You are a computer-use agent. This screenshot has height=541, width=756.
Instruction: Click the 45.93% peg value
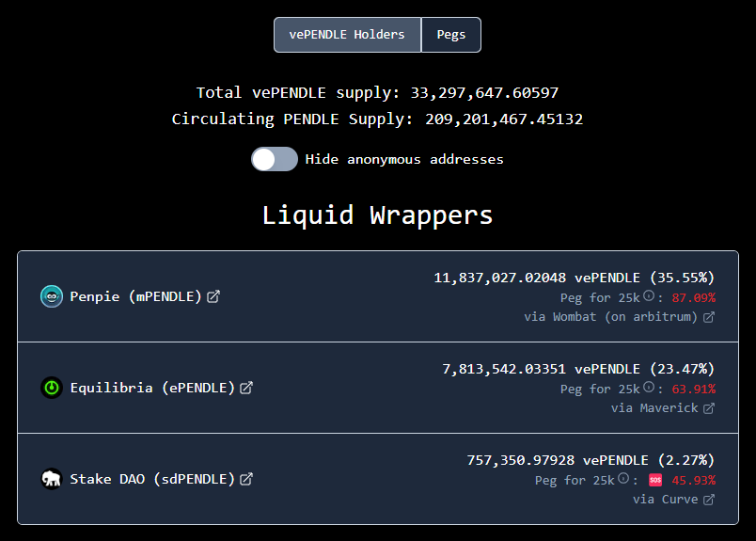point(693,480)
